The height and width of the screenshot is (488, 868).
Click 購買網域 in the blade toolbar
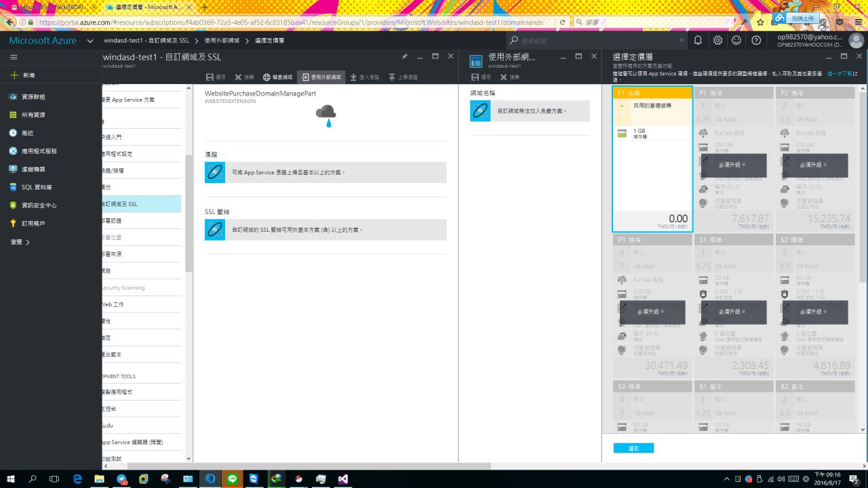pyautogui.click(x=277, y=77)
